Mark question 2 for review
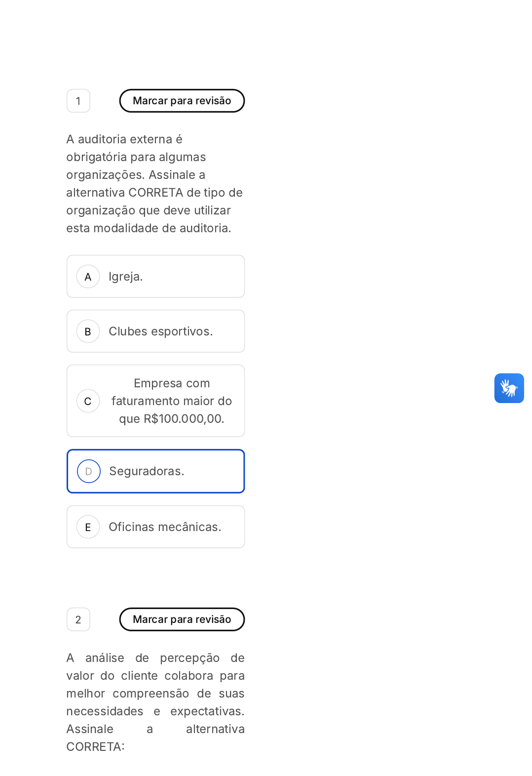Viewport: 532px width, 776px height. (182, 619)
